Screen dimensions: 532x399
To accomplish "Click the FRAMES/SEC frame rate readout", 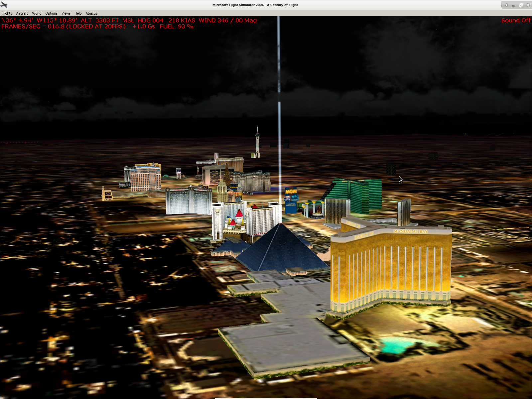I will pos(64,27).
